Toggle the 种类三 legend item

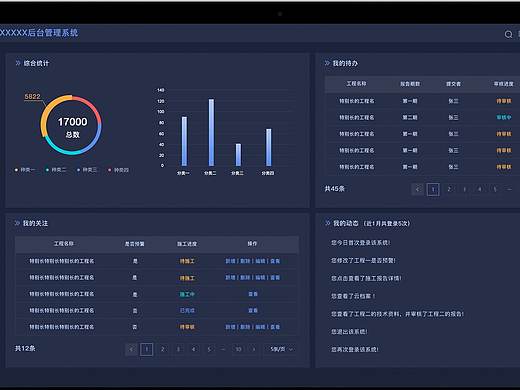[x=87, y=170]
